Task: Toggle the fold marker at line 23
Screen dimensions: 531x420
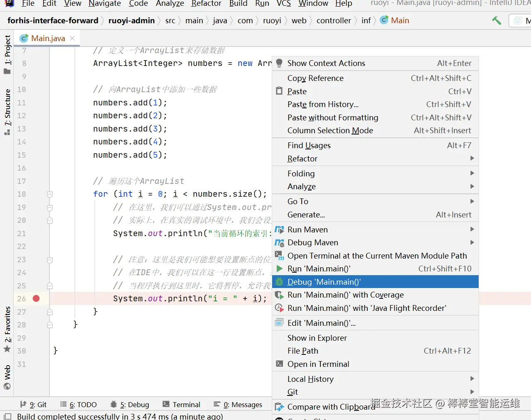Action: click(50, 260)
